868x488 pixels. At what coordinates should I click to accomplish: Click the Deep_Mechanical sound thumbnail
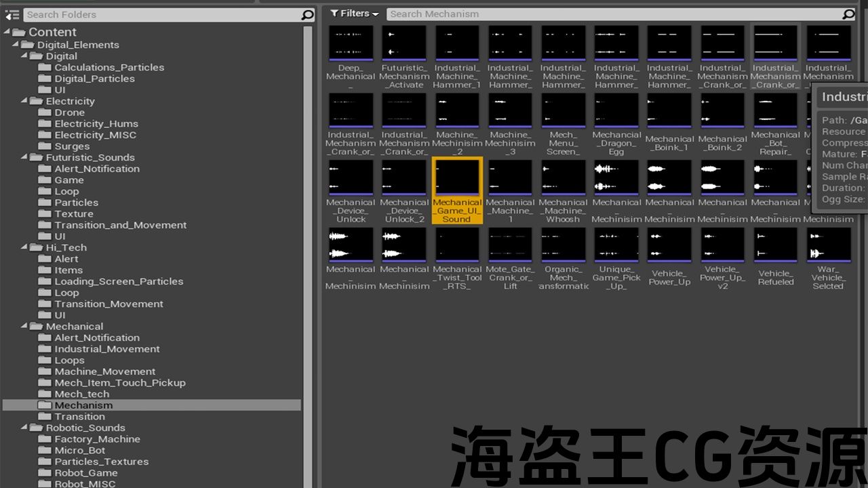click(x=351, y=44)
